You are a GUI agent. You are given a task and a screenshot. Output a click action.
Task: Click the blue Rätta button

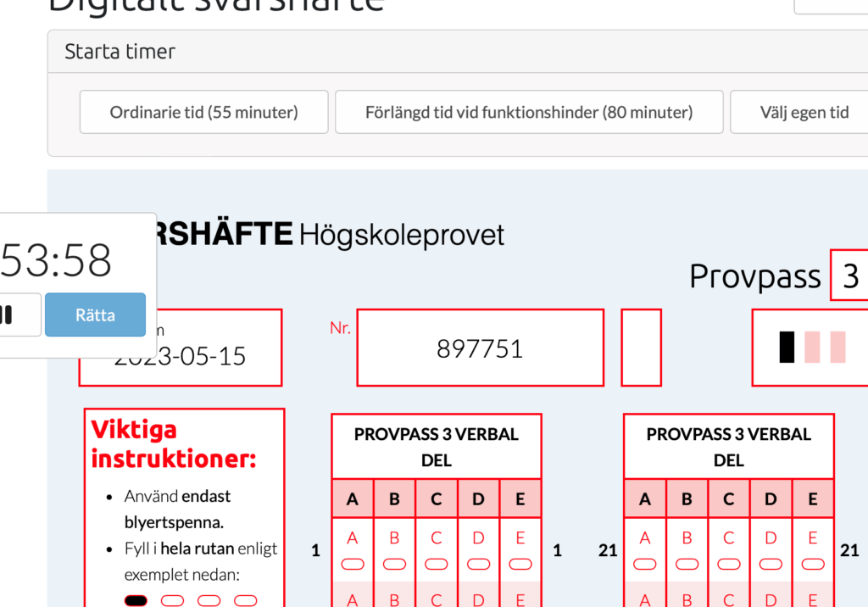click(x=95, y=315)
